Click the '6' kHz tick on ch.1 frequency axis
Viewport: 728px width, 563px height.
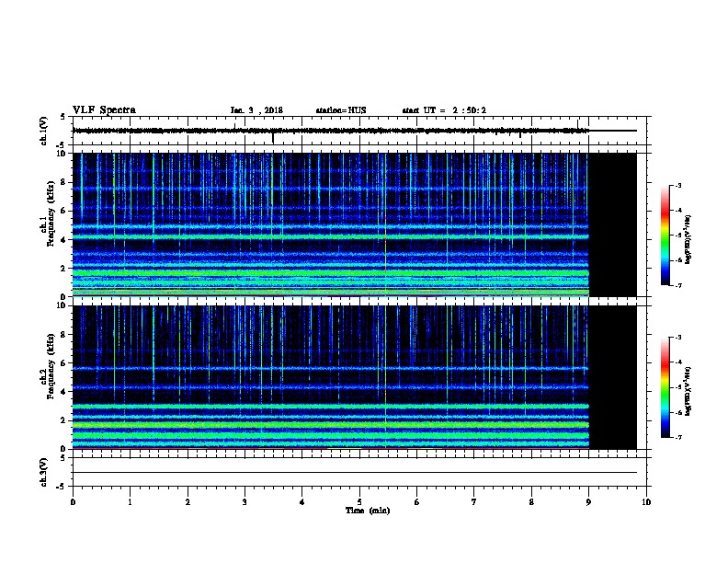(x=64, y=212)
